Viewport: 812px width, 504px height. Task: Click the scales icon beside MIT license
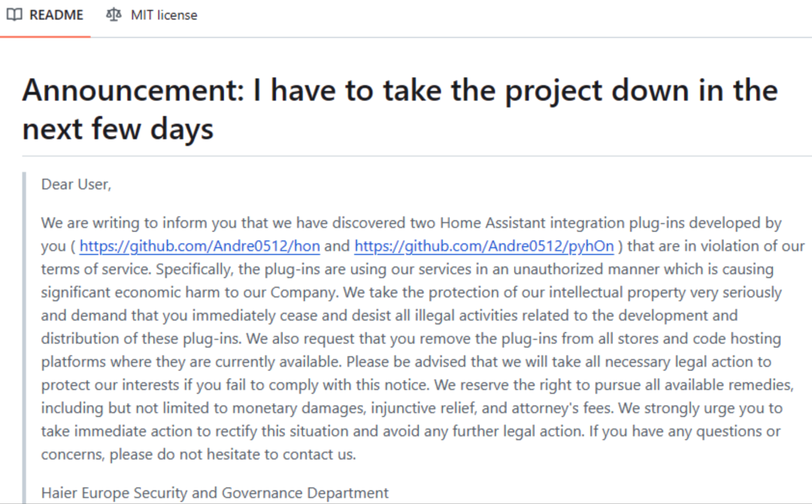click(114, 15)
